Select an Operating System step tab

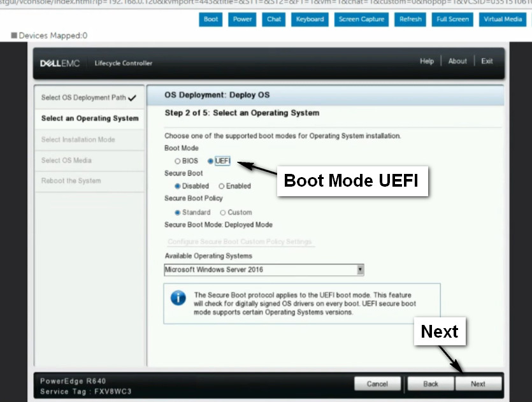tap(90, 118)
